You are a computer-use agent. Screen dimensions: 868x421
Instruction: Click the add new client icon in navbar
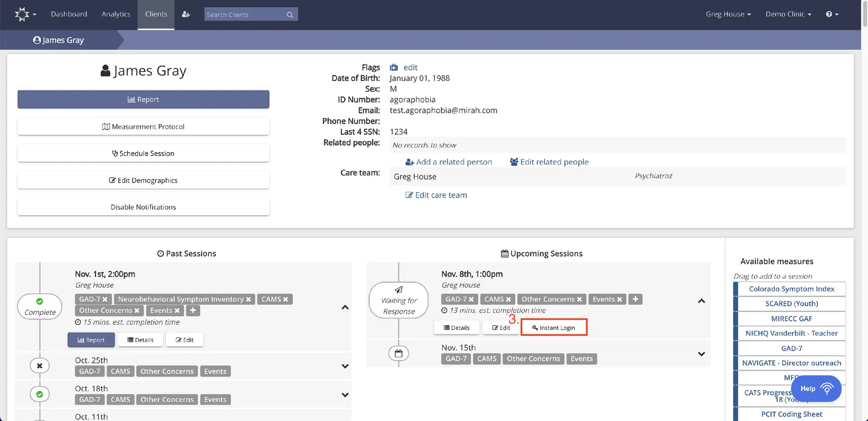[186, 14]
